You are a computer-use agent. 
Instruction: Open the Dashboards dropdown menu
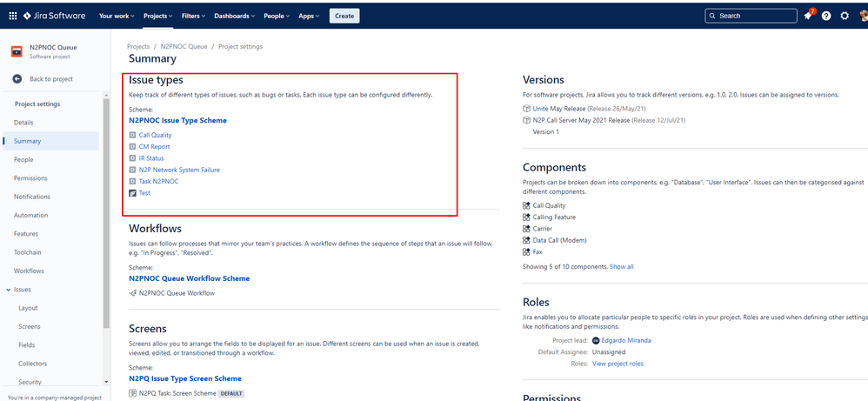click(x=234, y=16)
